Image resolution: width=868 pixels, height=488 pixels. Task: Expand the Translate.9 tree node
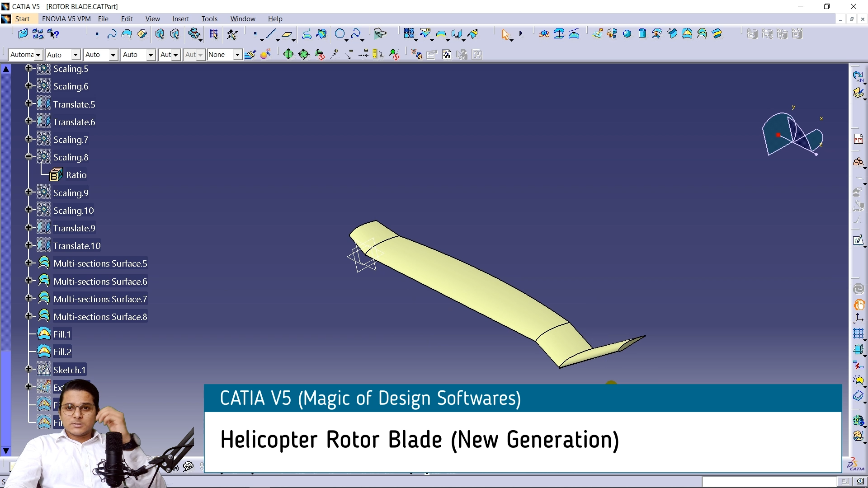click(x=28, y=228)
